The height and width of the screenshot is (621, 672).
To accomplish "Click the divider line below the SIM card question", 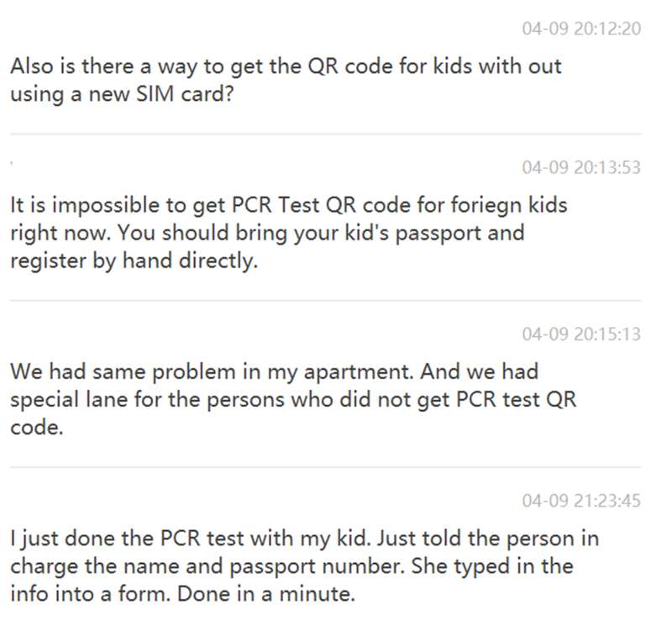I will coord(326,134).
